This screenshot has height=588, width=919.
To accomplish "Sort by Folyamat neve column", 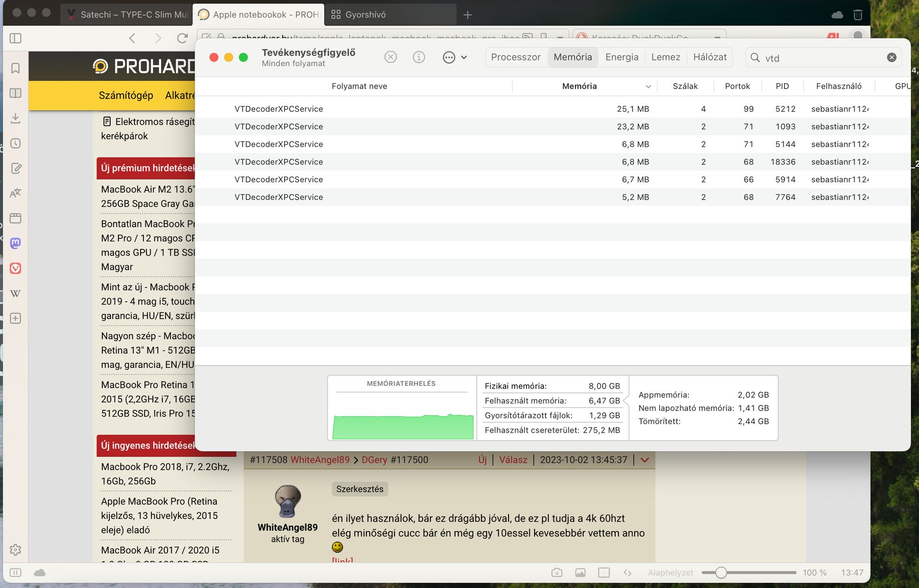I will (359, 86).
